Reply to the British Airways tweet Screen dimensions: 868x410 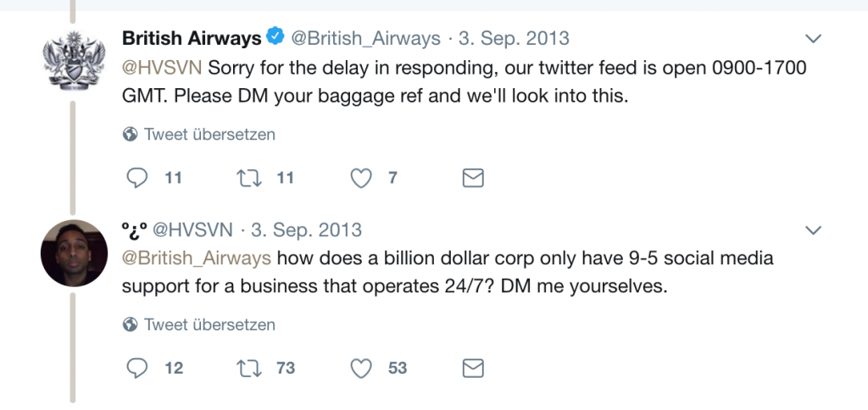click(x=137, y=178)
